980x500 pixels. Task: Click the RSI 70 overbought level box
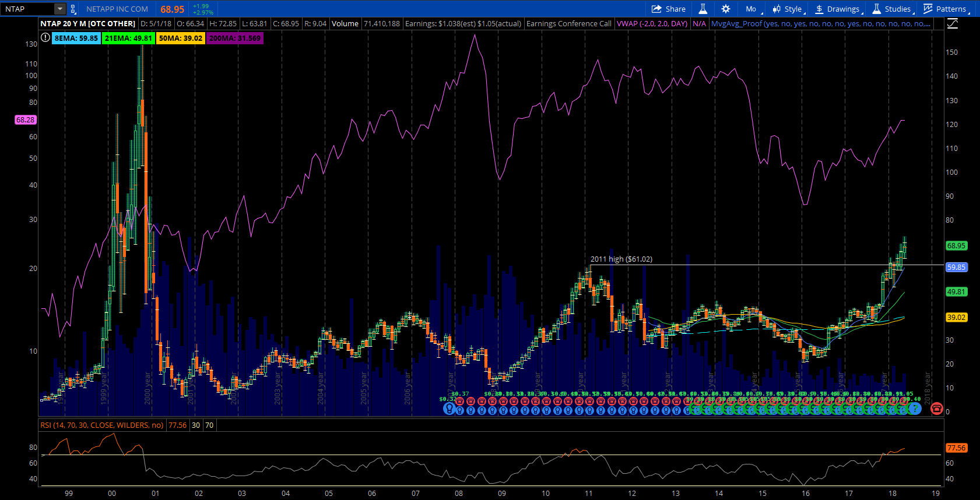[209, 425]
